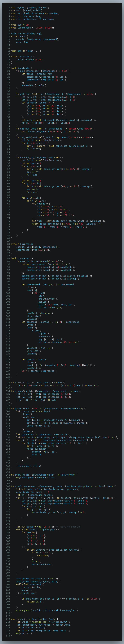Click the line 'type Num = i64;'
This screenshot has height=644, width=124.
[x=21, y=25]
